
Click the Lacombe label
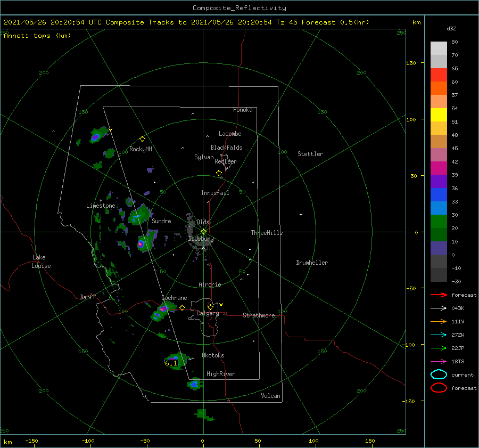[230, 134]
